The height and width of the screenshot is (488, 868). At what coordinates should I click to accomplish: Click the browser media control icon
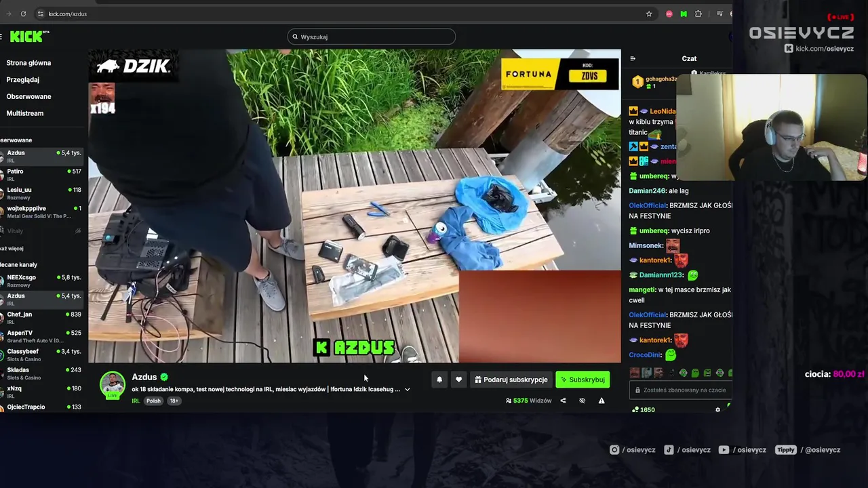click(720, 14)
